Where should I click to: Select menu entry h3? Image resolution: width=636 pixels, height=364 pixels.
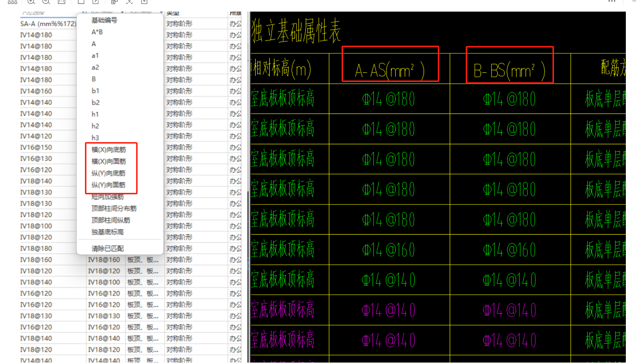click(x=95, y=138)
